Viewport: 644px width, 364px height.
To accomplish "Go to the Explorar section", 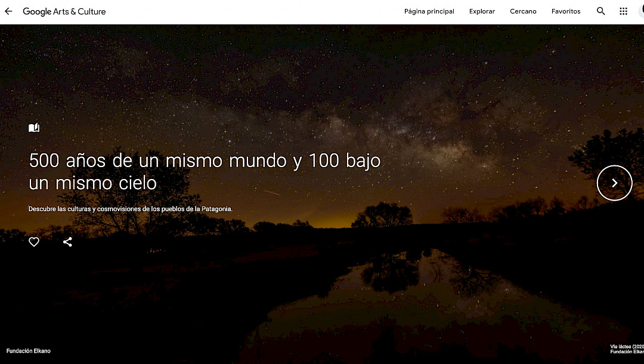I will 482,11.
